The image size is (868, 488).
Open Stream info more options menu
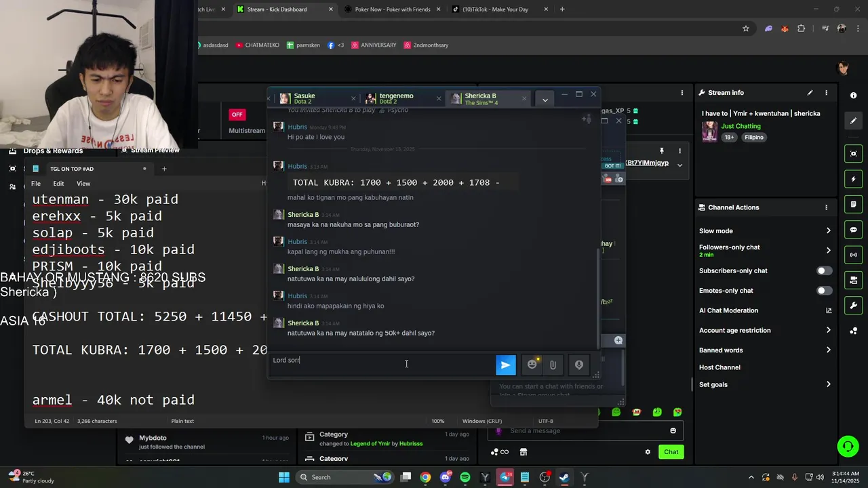tap(826, 93)
